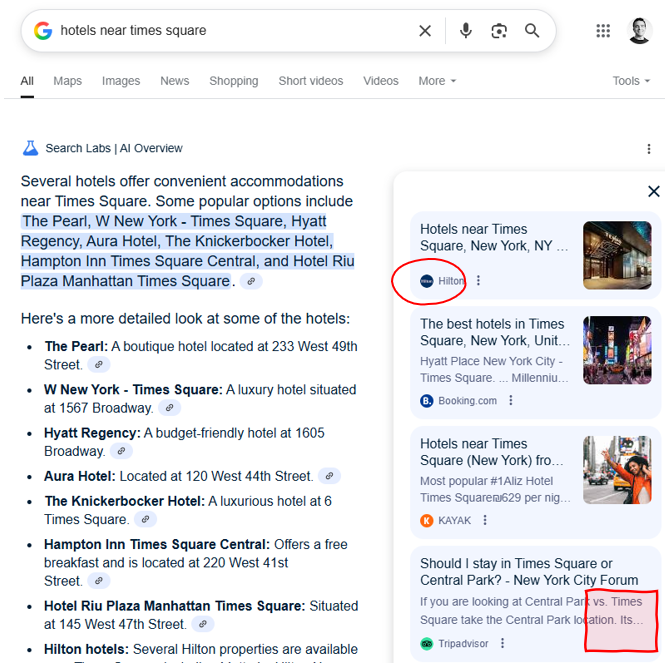The height and width of the screenshot is (663, 665).
Task: Click the Hilton source logo
Action: (x=427, y=281)
